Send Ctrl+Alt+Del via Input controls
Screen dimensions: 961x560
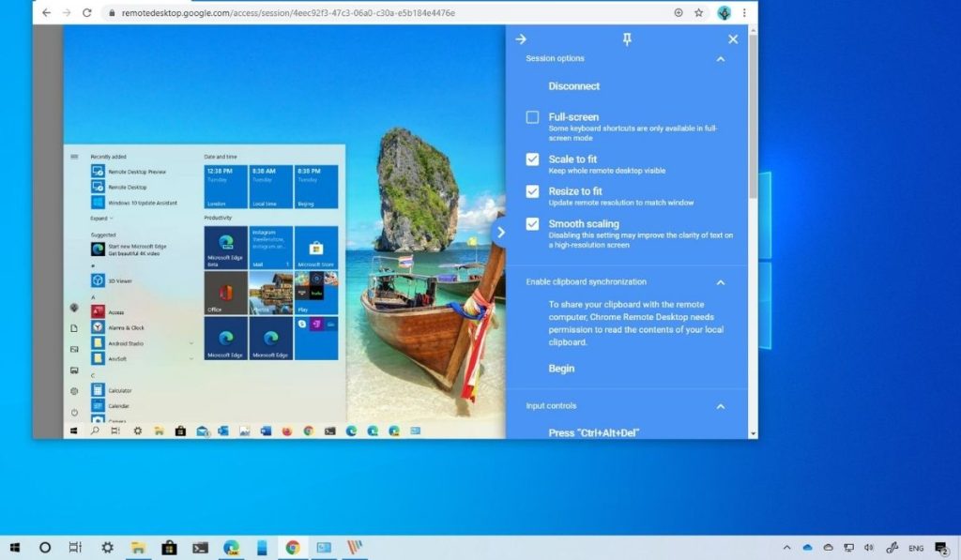593,432
